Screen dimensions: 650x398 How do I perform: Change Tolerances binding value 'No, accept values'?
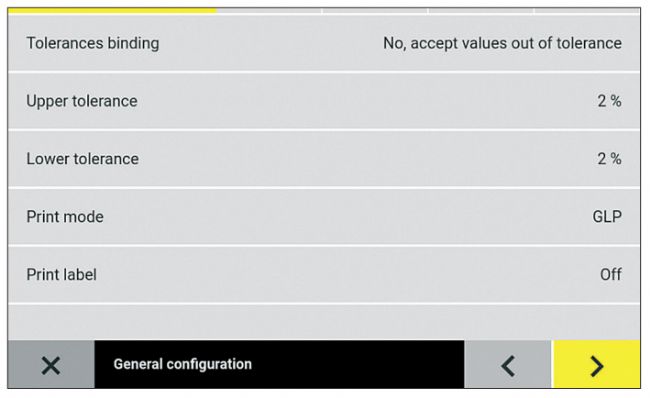coord(502,43)
